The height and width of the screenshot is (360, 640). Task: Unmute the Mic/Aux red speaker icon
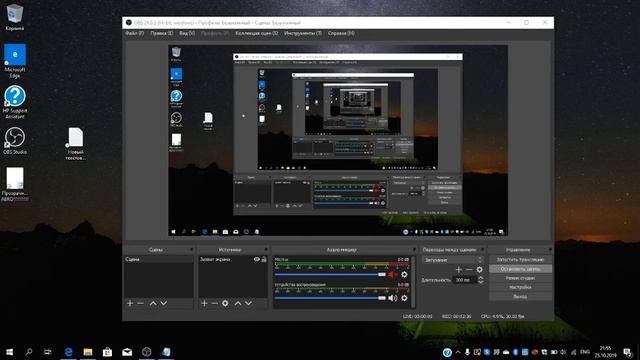pos(393,275)
